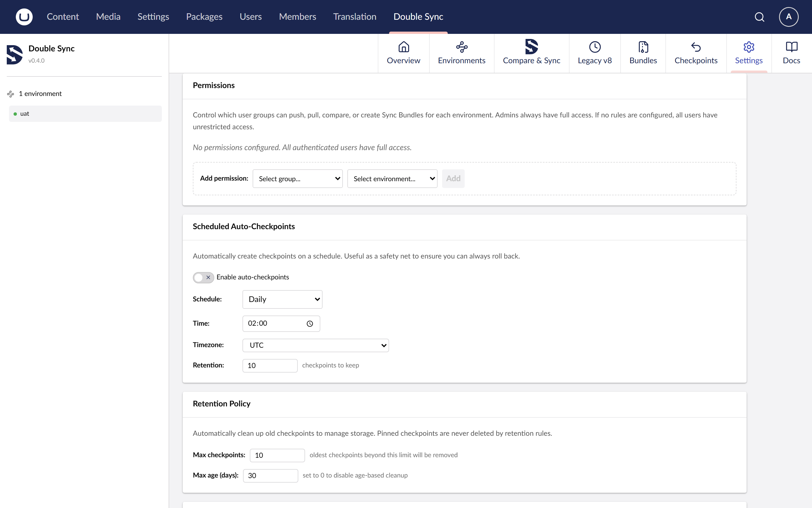Screen dimensions: 812x508
Task: Click the Add permission button
Action: (453, 179)
